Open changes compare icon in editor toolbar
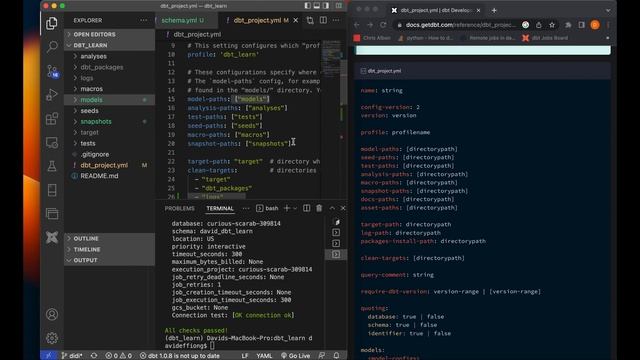The image size is (640, 360). (x=310, y=20)
